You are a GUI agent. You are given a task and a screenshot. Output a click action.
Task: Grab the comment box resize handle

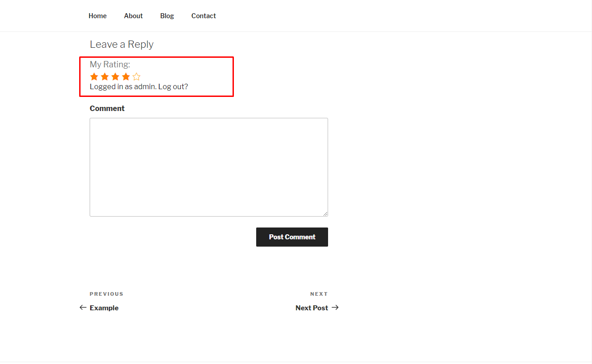325,214
